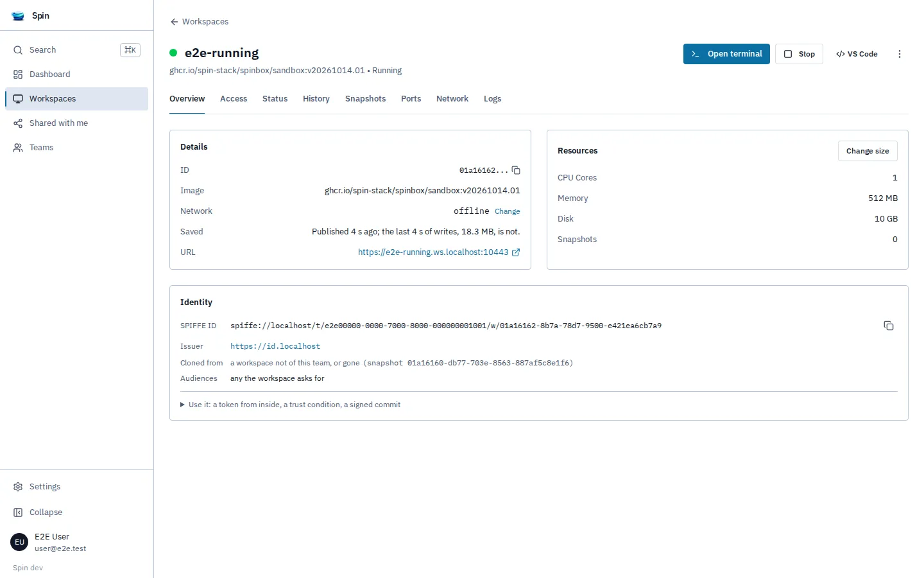The height and width of the screenshot is (578, 924).
Task: Select the Overview tab
Action: coord(187,99)
